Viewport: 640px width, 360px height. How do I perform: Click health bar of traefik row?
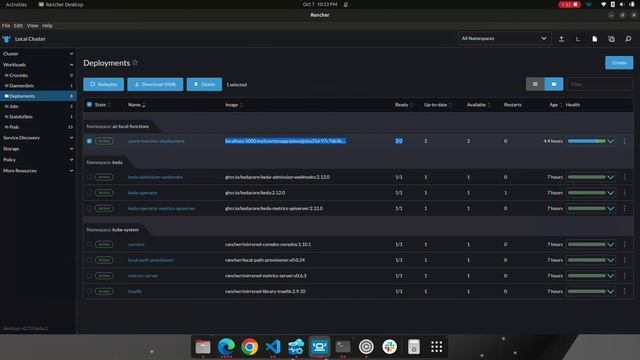pyautogui.click(x=587, y=291)
